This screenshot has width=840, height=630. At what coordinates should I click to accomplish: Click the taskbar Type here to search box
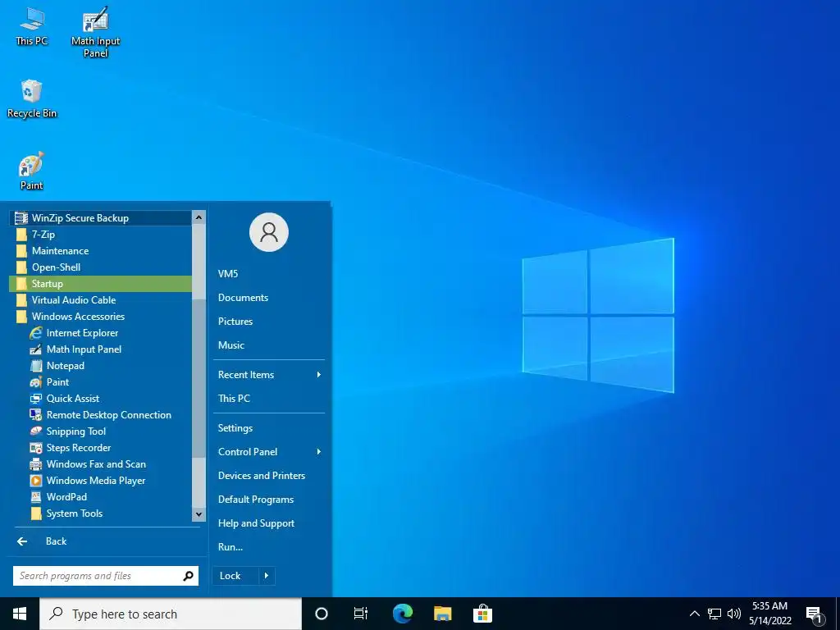click(171, 614)
